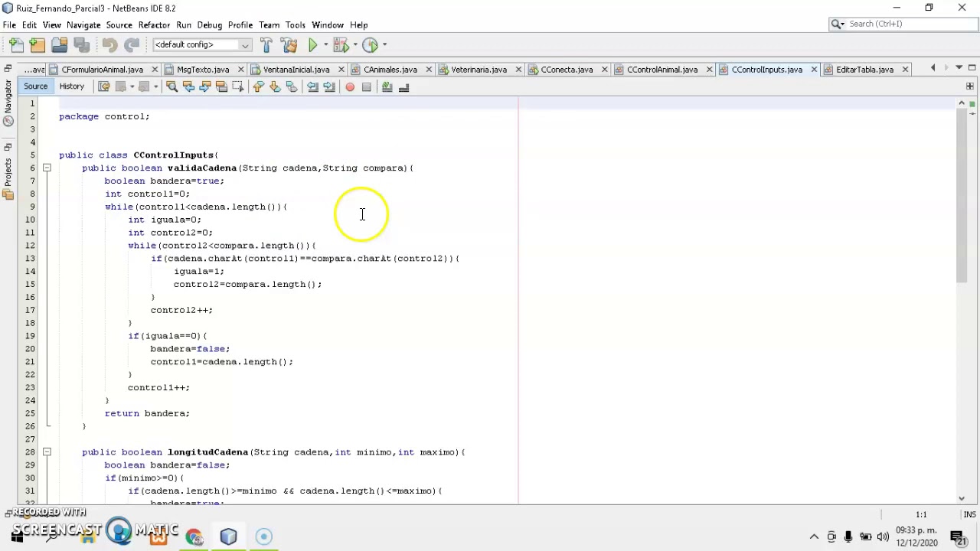Expand the Profile Project dropdown arrow
The image size is (980, 551).
[384, 45]
